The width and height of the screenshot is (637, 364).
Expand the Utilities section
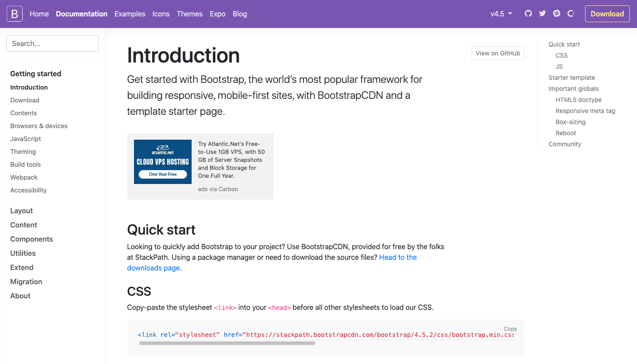(23, 253)
